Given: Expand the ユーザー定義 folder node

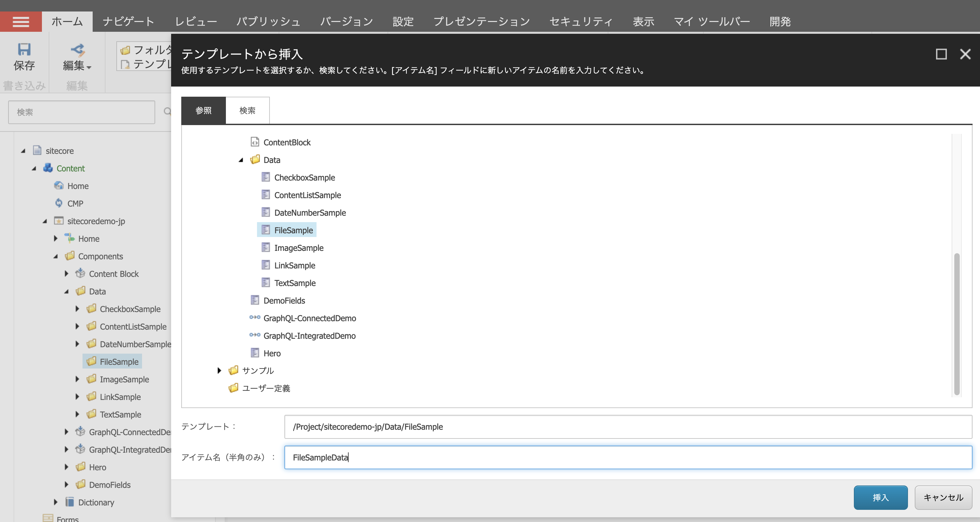Looking at the screenshot, I should tap(220, 388).
